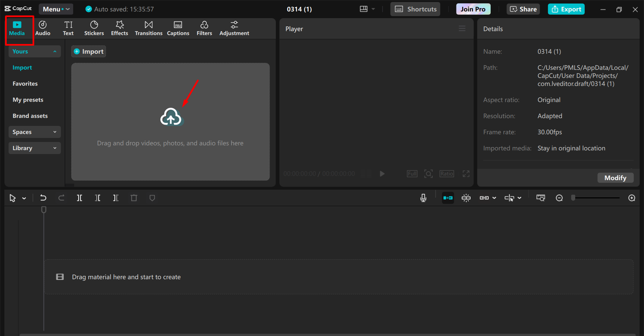Click the record voiceover microphone icon

(423, 198)
